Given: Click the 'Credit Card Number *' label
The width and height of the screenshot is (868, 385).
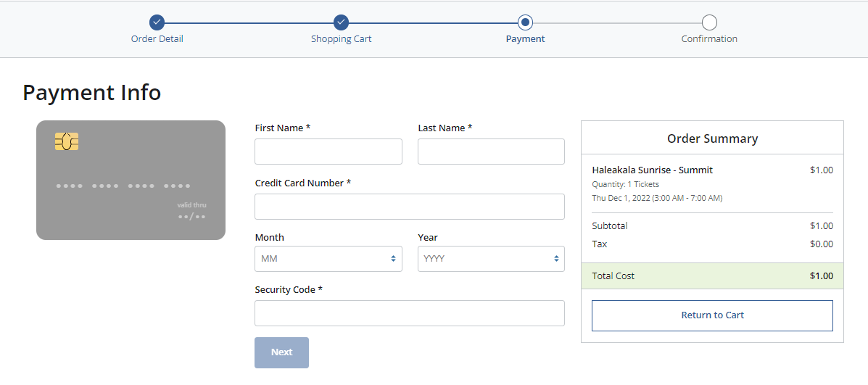Looking at the screenshot, I should tap(303, 183).
